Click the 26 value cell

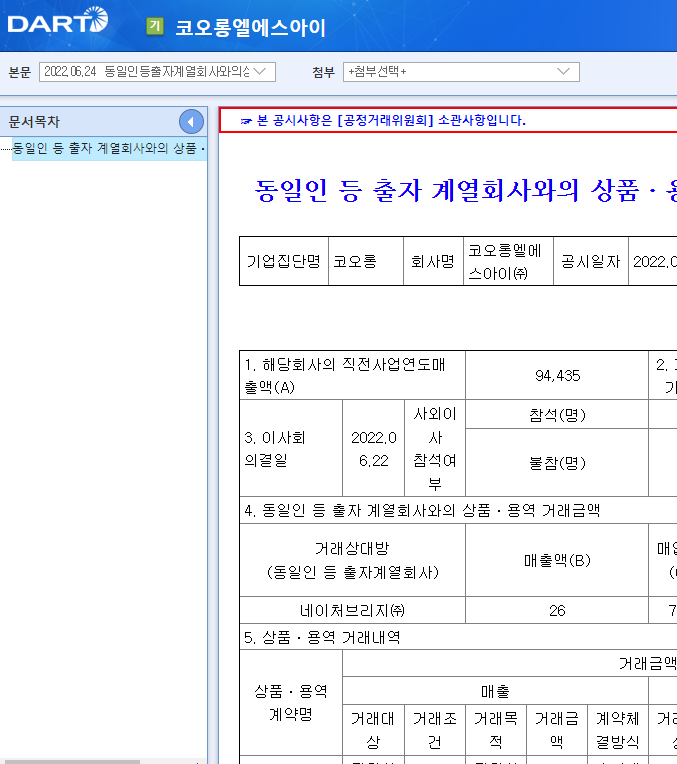[x=557, y=610]
